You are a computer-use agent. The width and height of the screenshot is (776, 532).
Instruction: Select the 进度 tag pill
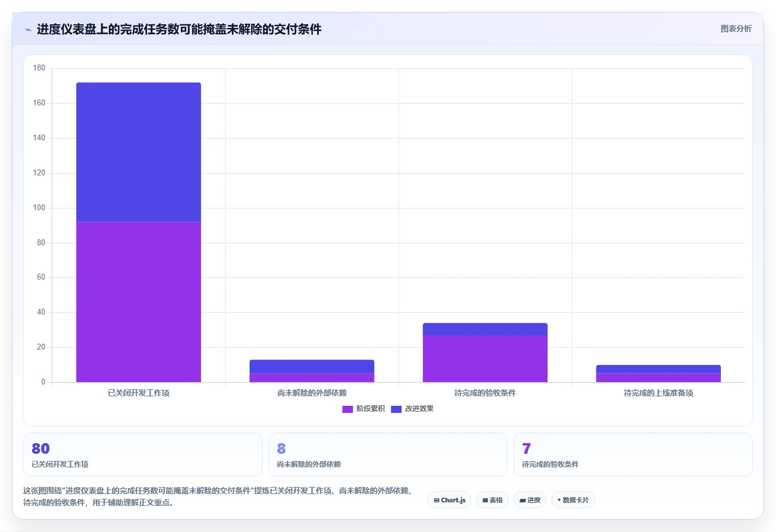pyautogui.click(x=529, y=500)
